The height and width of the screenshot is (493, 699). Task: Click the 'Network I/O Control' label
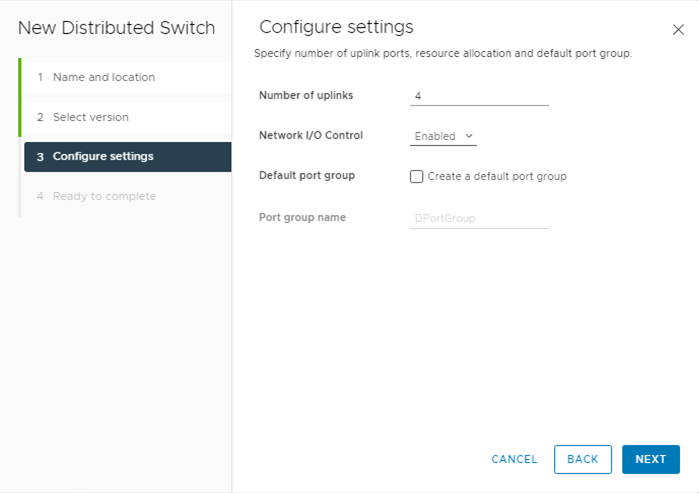click(311, 135)
